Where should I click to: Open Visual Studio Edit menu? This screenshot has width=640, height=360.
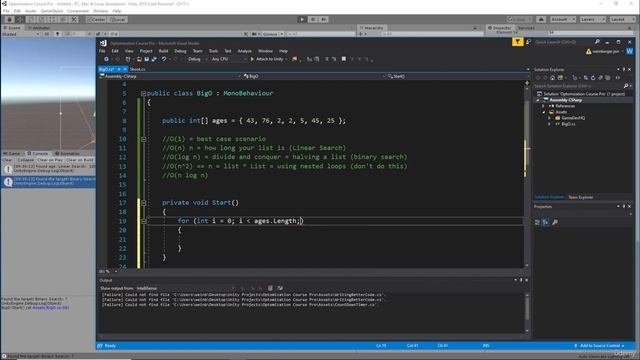click(115, 51)
